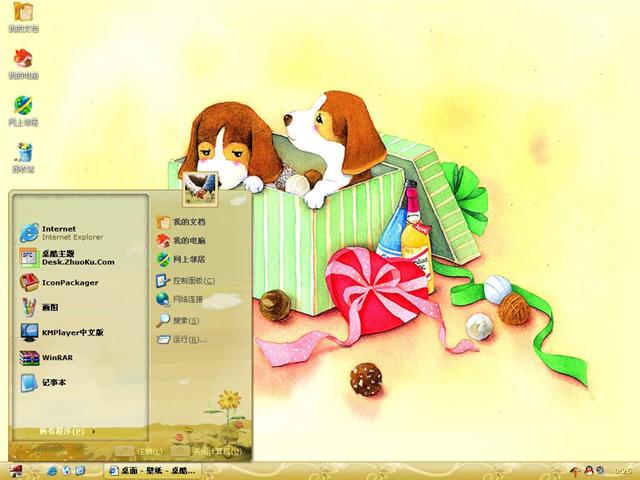Open 网络连接 network connections
The width and height of the screenshot is (640, 480).
180,299
